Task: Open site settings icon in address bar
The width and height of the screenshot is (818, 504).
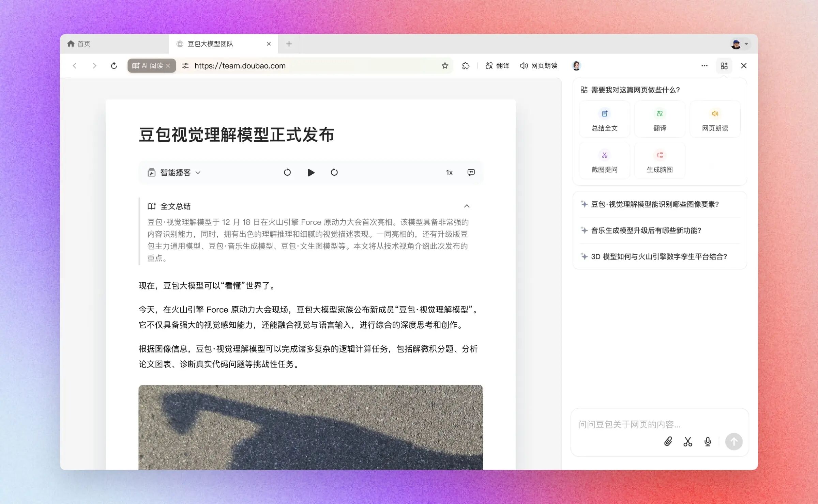Action: coord(185,65)
